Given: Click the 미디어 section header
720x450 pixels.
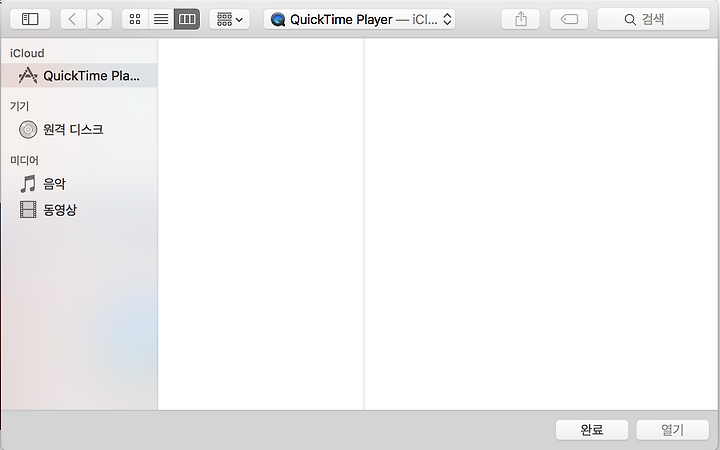Looking at the screenshot, I should click(x=24, y=160).
